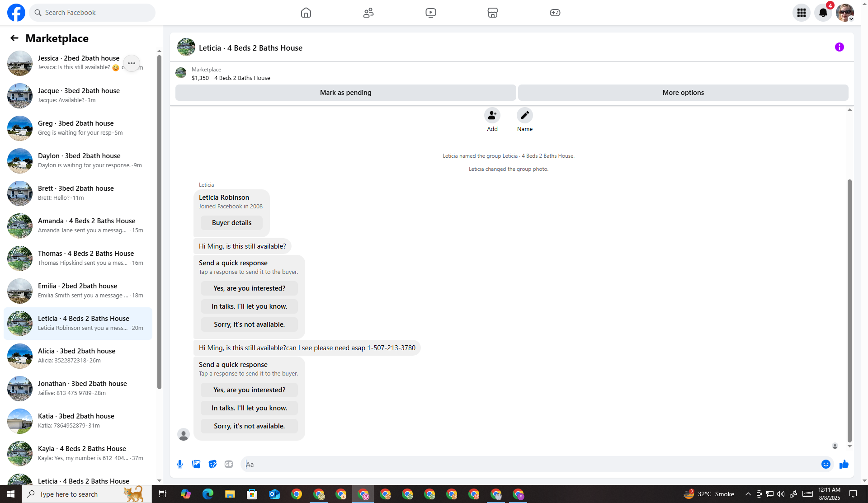Open the emoji picker in the message box
The width and height of the screenshot is (868, 503).
point(826,464)
